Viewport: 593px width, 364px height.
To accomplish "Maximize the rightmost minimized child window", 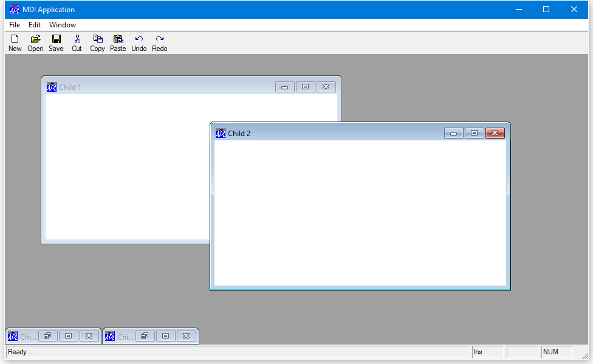I will [x=165, y=336].
